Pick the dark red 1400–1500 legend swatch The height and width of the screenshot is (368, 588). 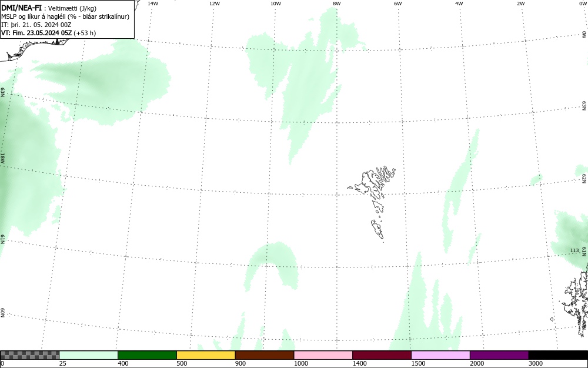[x=382, y=355]
